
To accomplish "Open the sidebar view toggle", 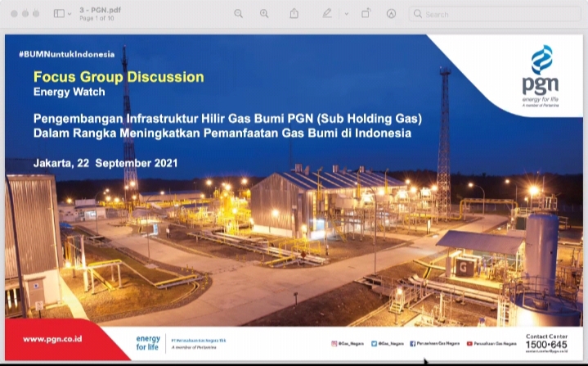I will click(59, 14).
